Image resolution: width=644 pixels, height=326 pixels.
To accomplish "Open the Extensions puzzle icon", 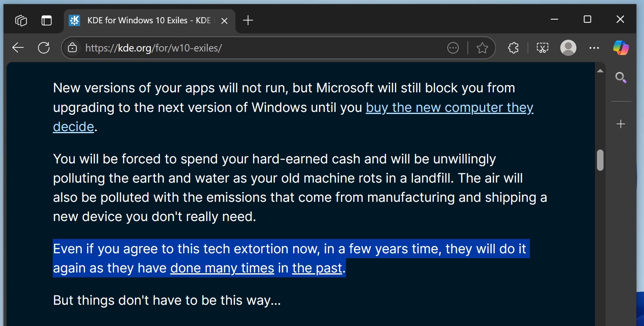I will 513,48.
